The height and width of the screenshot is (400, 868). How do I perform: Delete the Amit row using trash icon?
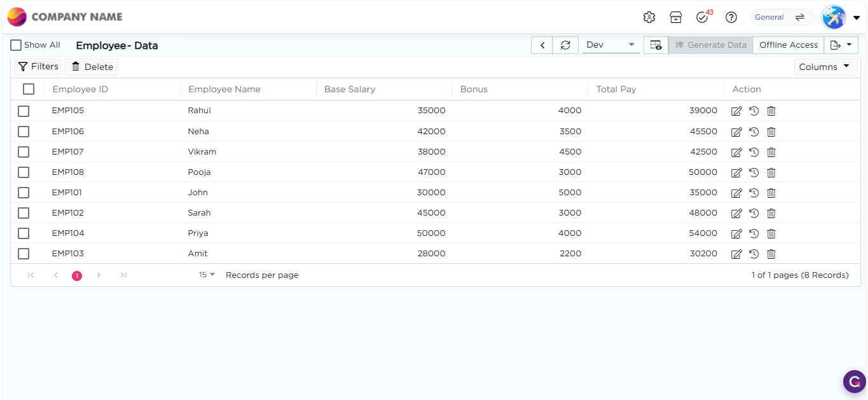point(771,254)
